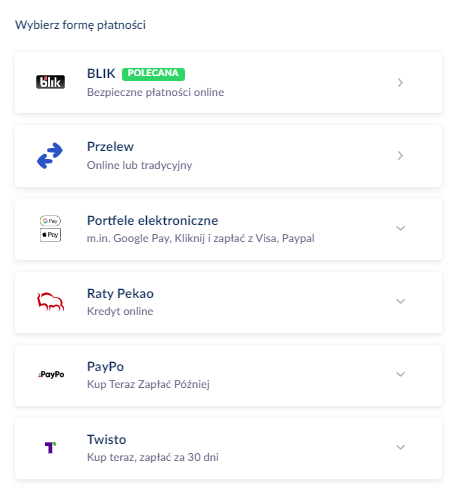Expand the Portfele elektroniczne chevron
Screen dimensions: 459x501
coord(400,228)
